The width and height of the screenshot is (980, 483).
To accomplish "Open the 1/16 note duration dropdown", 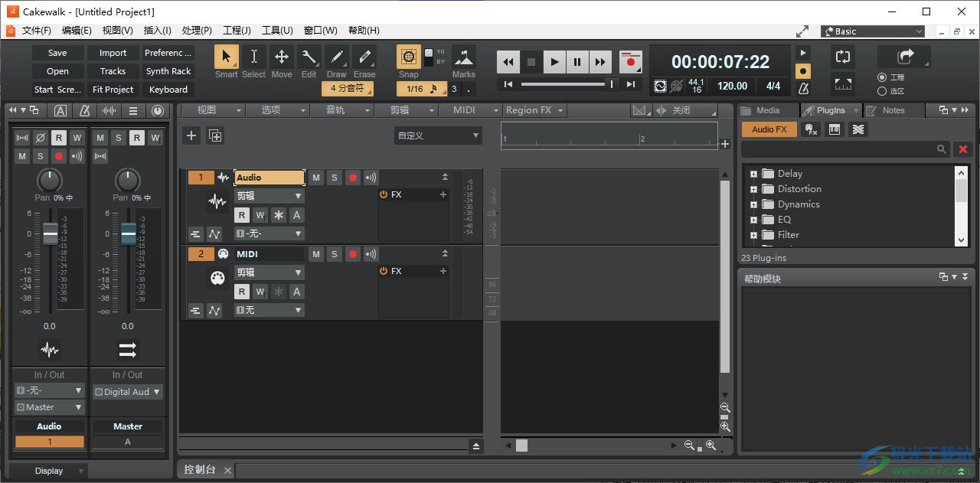I will coord(420,88).
